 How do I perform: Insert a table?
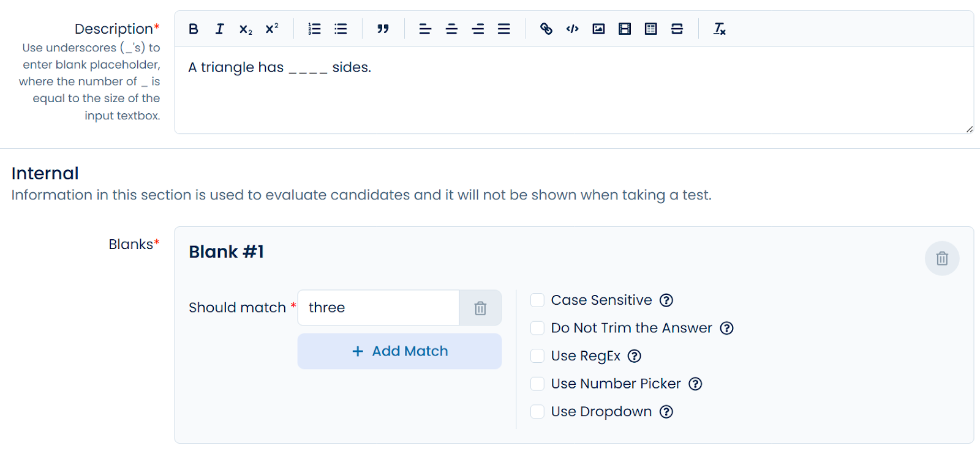(x=651, y=29)
